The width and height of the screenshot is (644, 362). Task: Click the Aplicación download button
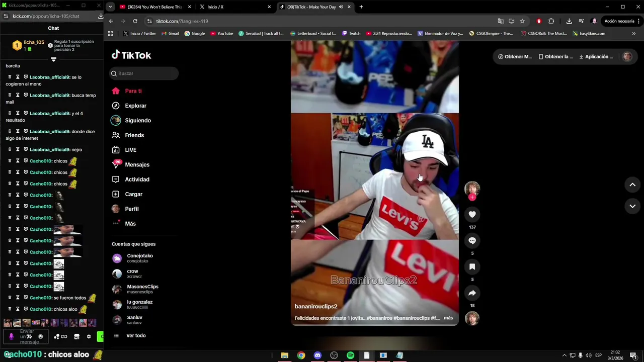[596, 57]
